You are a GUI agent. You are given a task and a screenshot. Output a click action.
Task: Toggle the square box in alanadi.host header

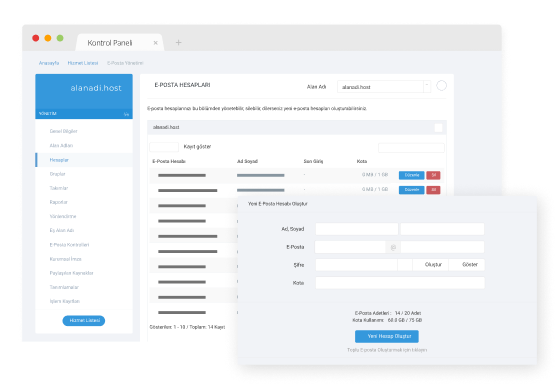coord(438,127)
